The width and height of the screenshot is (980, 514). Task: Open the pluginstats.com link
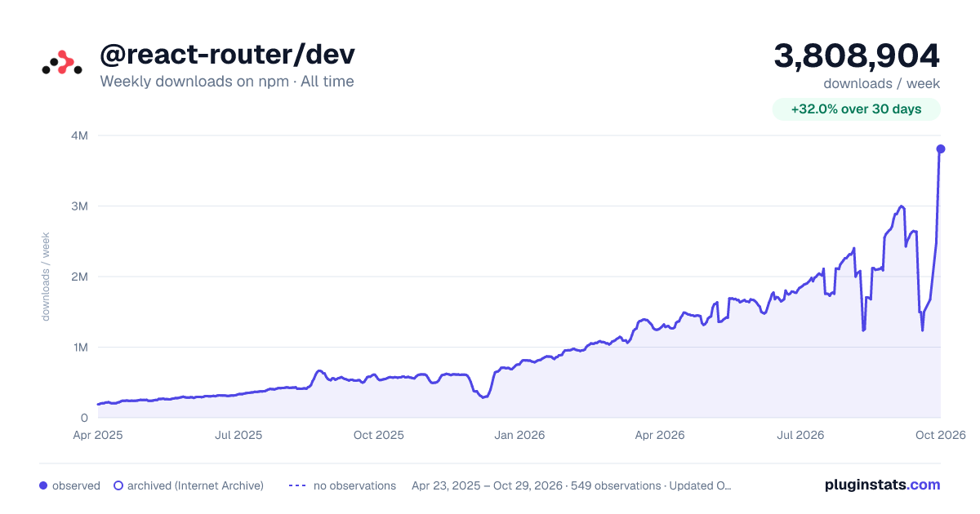coord(883,485)
